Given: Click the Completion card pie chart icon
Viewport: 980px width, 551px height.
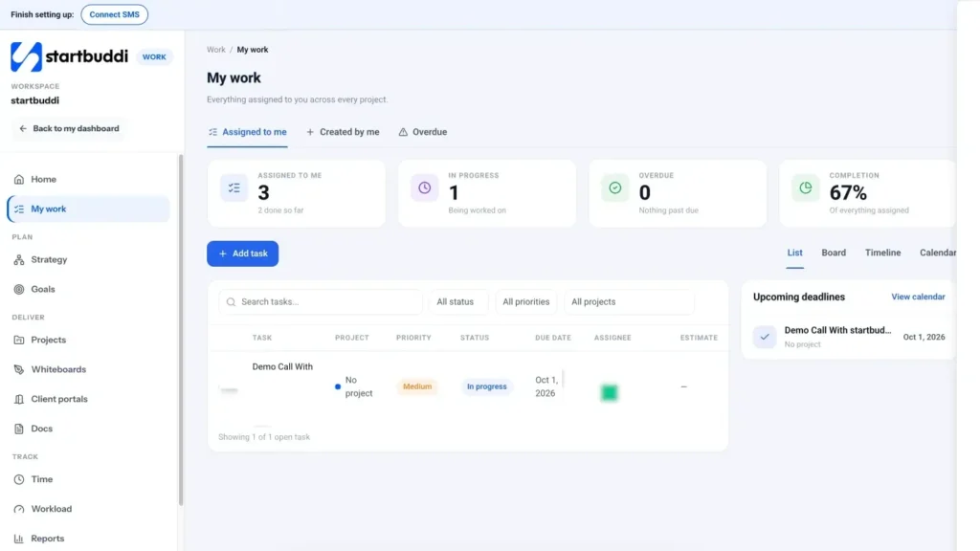Looking at the screenshot, I should 806,188.
